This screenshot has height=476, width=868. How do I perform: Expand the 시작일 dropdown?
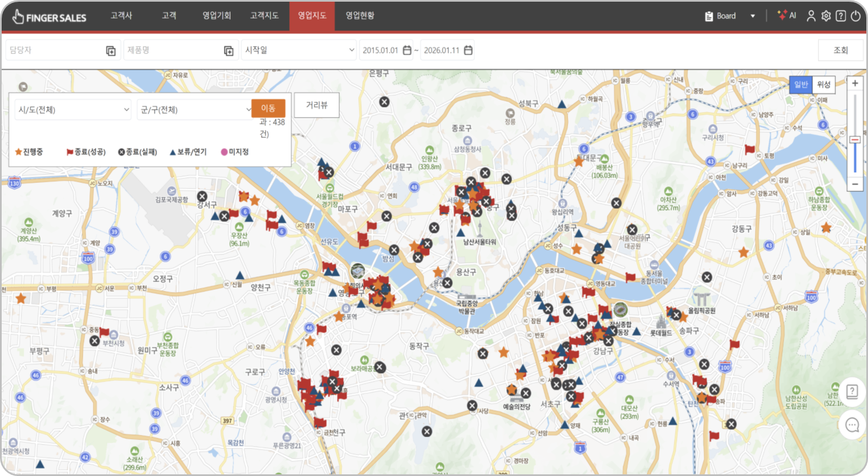(299, 50)
